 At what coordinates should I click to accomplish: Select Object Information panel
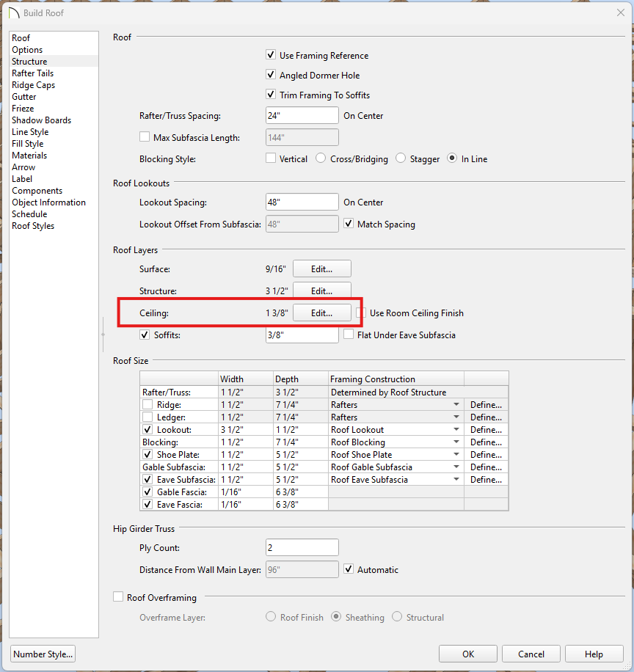tap(49, 202)
